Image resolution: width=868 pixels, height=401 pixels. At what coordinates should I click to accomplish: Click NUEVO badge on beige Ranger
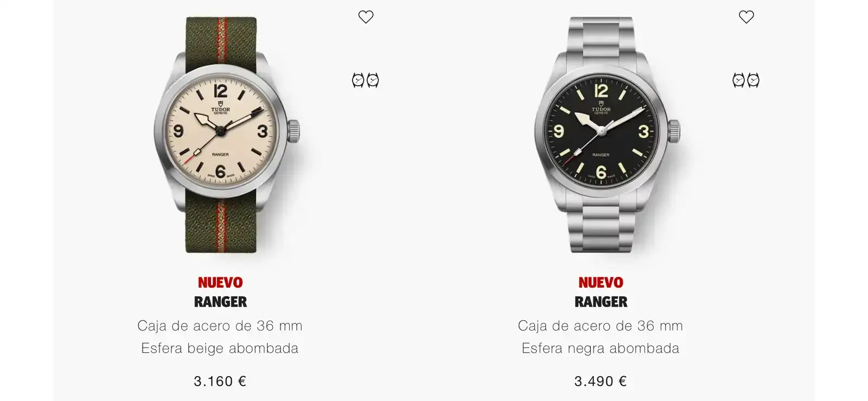tap(220, 283)
